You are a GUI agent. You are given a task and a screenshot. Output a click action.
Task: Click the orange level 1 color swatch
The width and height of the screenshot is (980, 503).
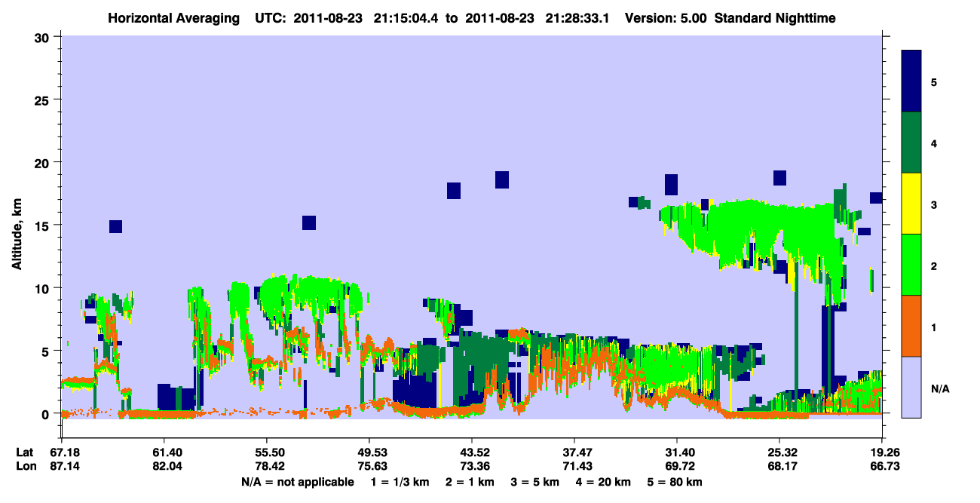911,326
